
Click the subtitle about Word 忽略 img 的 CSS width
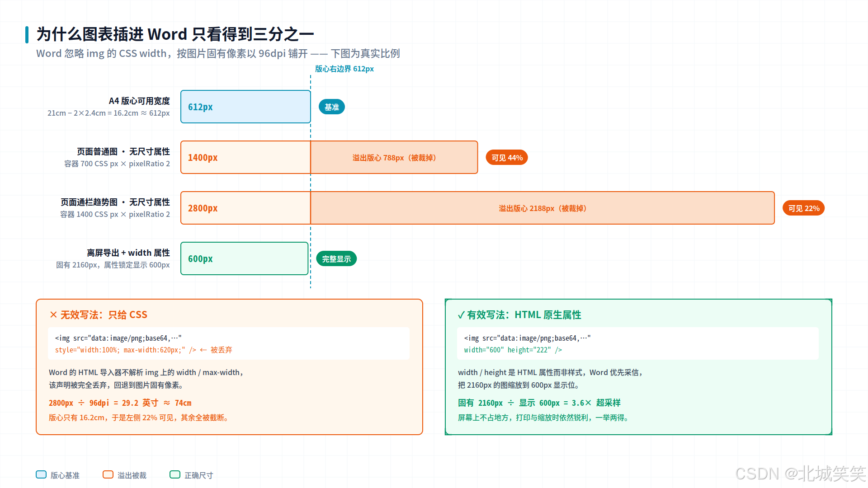click(x=218, y=53)
